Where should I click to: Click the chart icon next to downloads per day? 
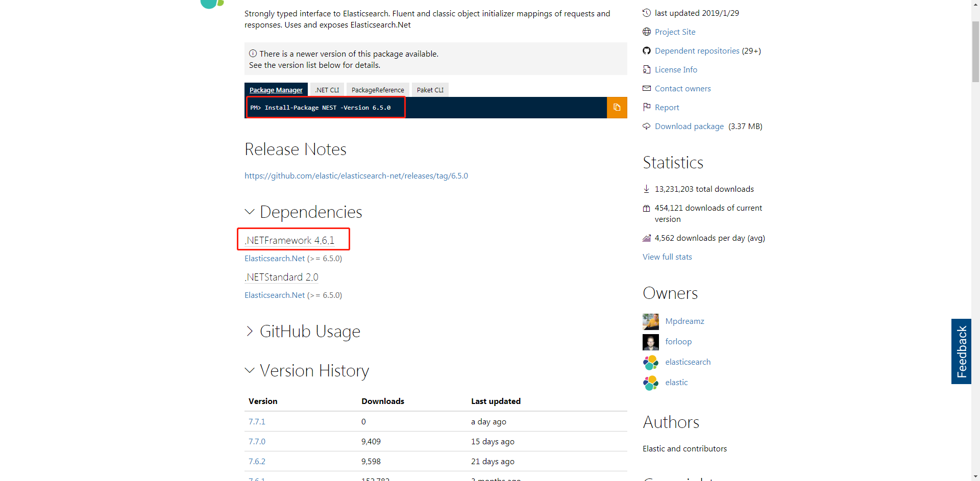pos(646,238)
